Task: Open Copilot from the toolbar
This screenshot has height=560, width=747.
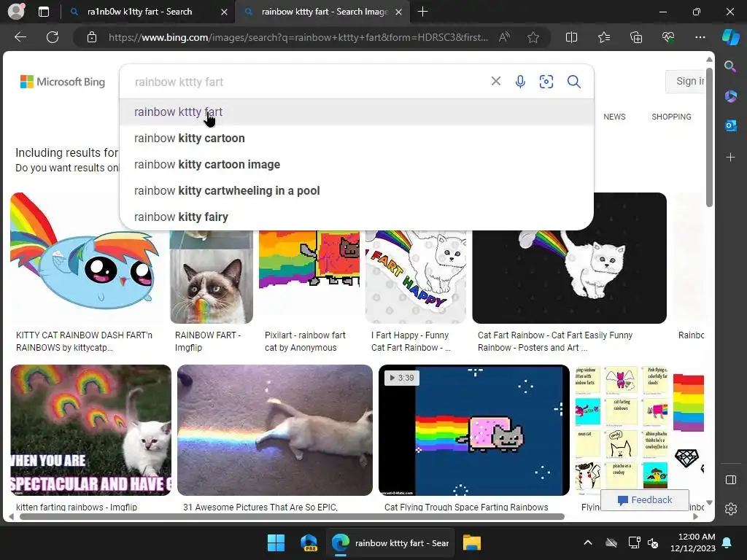Action: (730, 37)
